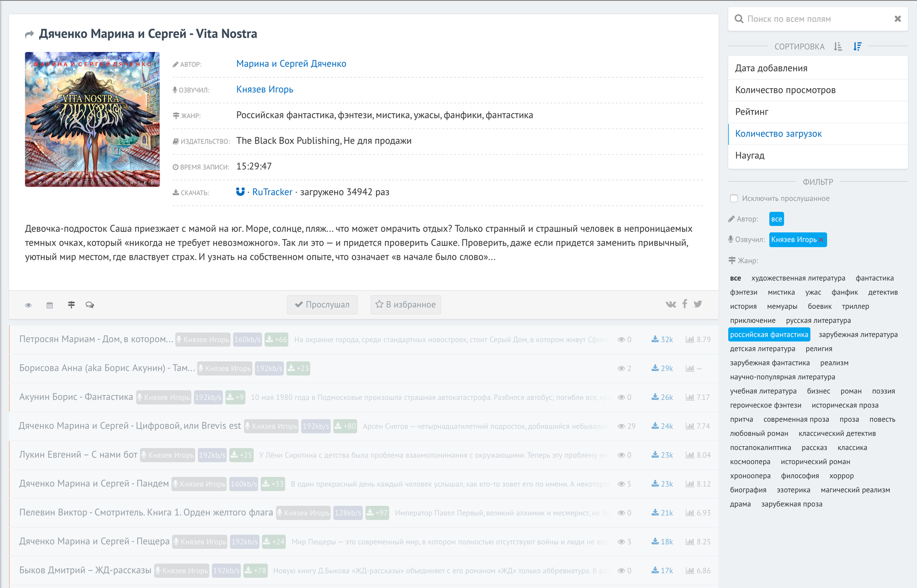The height and width of the screenshot is (588, 917).
Task: Click rating chart icon 8.79 row
Action: pos(690,339)
